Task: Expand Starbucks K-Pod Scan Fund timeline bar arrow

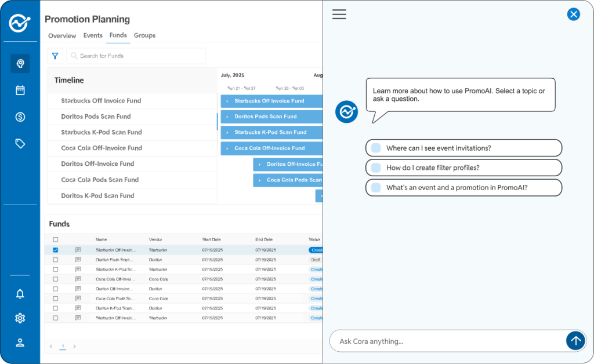Action: [227, 132]
